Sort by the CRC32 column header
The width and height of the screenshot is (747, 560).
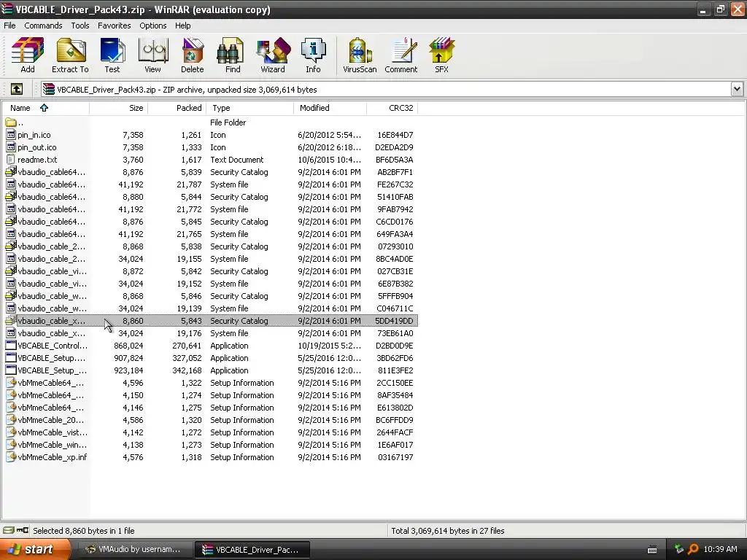tap(392, 108)
